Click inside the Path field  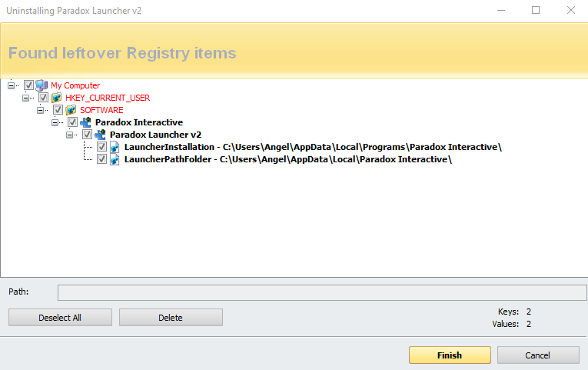click(322, 292)
